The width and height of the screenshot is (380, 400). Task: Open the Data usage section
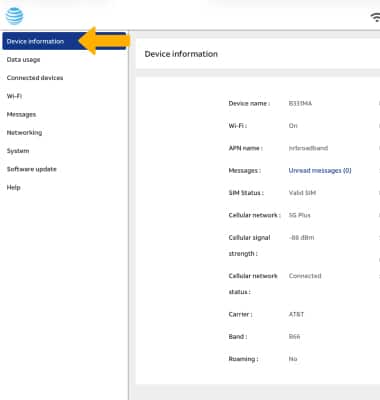[23, 60]
